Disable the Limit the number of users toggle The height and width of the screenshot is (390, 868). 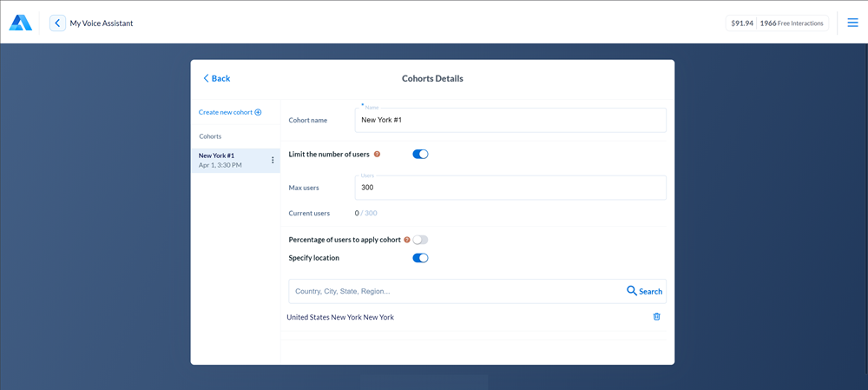pos(420,154)
